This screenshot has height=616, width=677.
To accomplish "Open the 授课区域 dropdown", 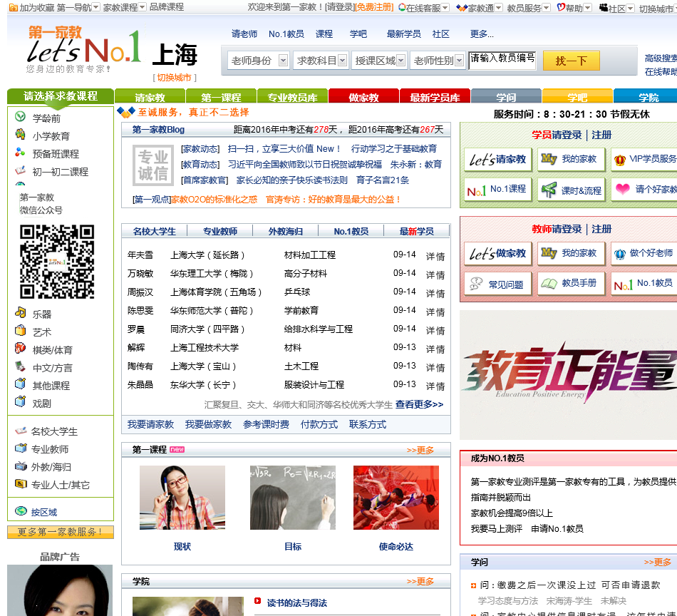I will (379, 61).
